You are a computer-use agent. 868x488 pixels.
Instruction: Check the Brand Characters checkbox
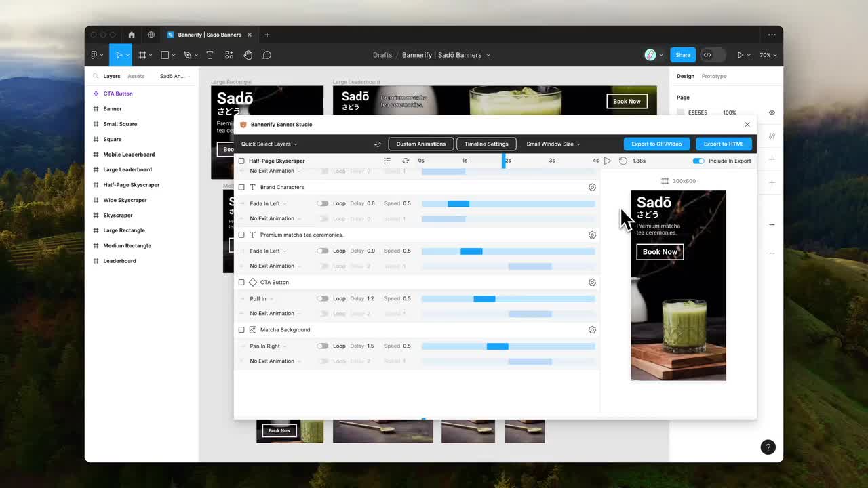pos(241,187)
